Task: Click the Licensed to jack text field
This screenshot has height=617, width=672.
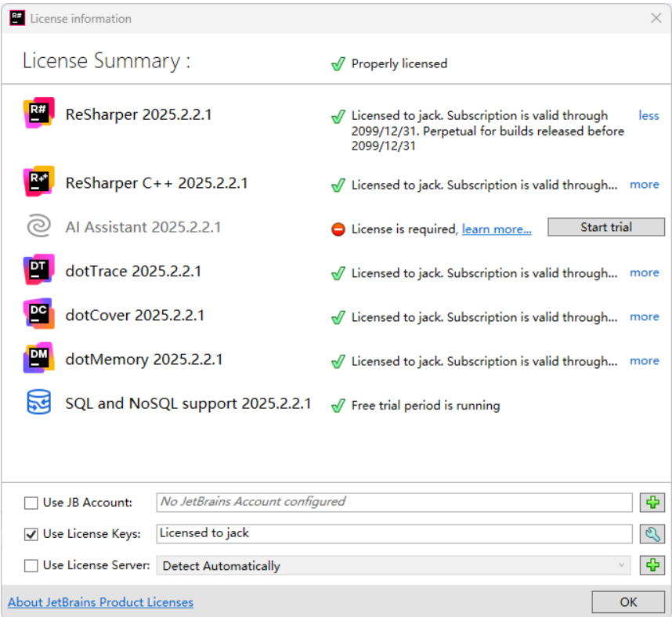Action: [394, 534]
